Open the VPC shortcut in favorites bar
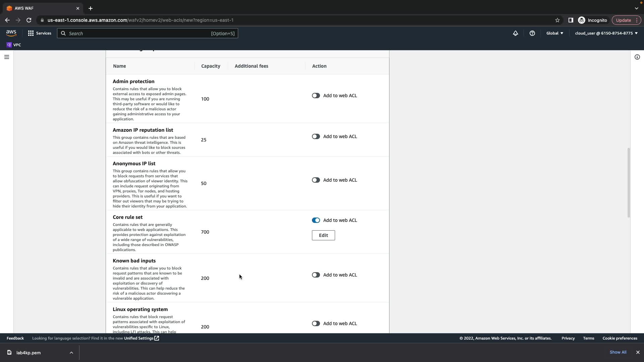644x362 pixels. [14, 45]
